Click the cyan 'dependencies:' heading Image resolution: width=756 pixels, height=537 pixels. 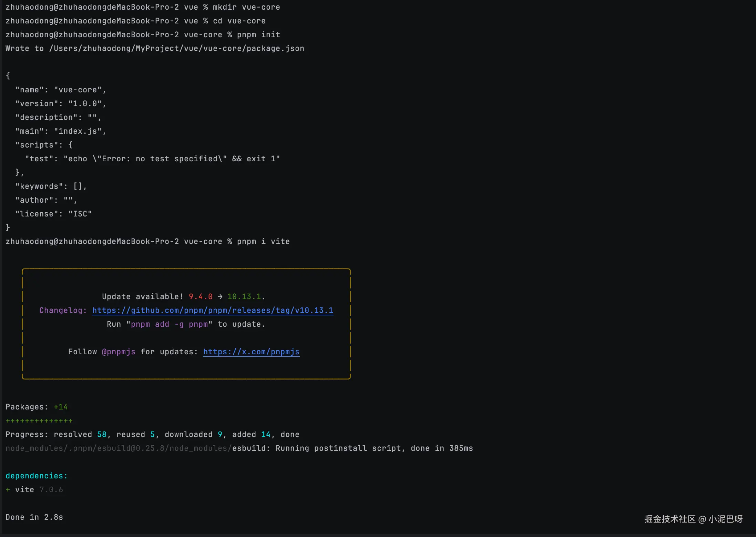pyautogui.click(x=37, y=476)
